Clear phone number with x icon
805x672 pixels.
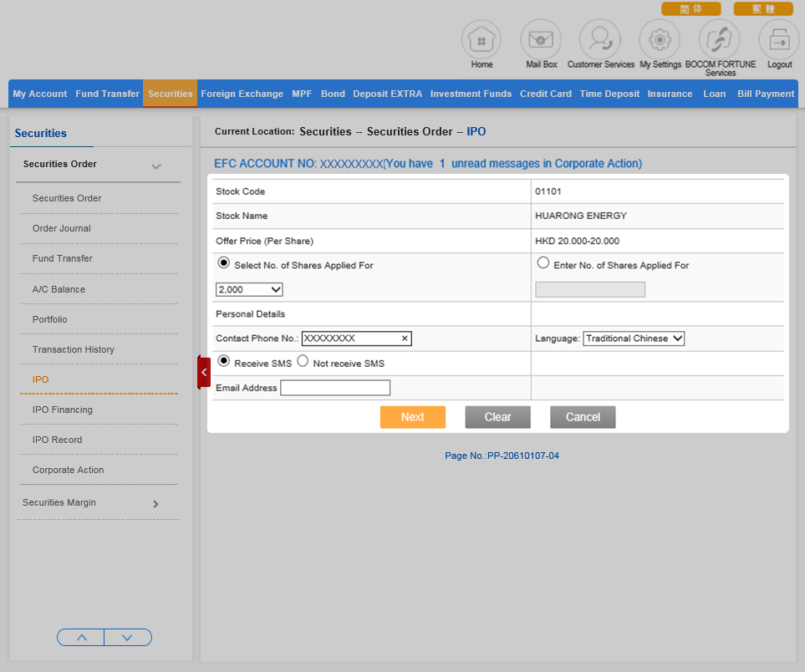405,339
